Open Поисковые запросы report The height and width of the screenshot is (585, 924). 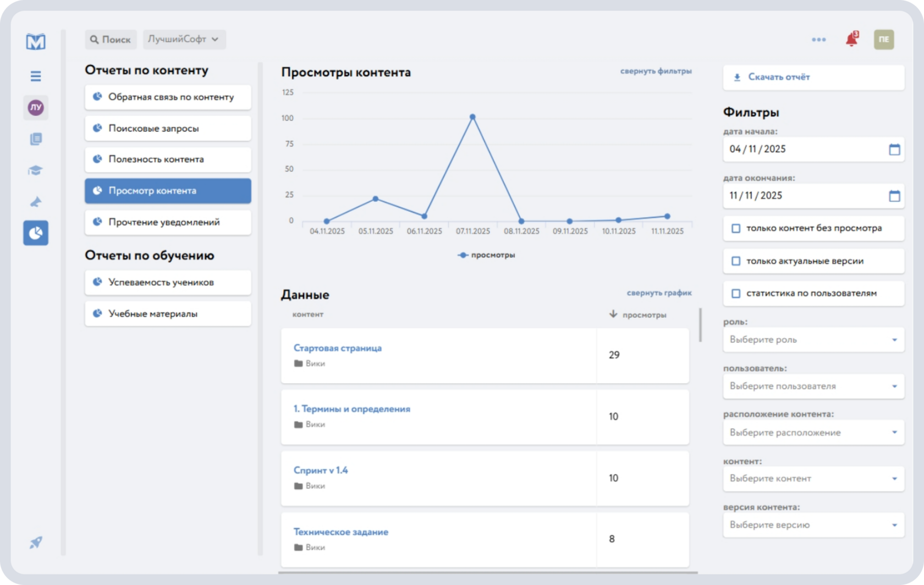[168, 128]
